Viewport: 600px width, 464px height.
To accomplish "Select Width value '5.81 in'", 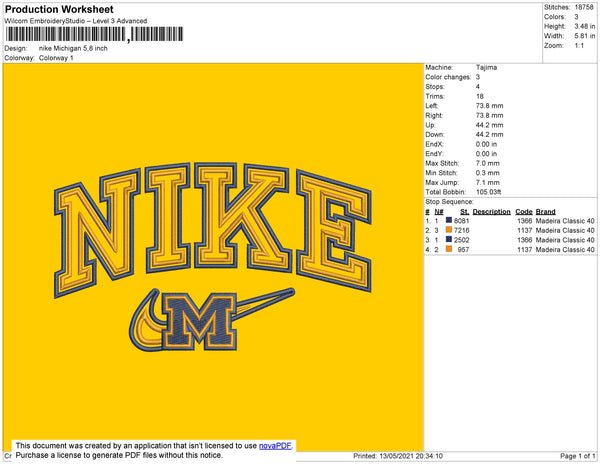I will coord(585,36).
